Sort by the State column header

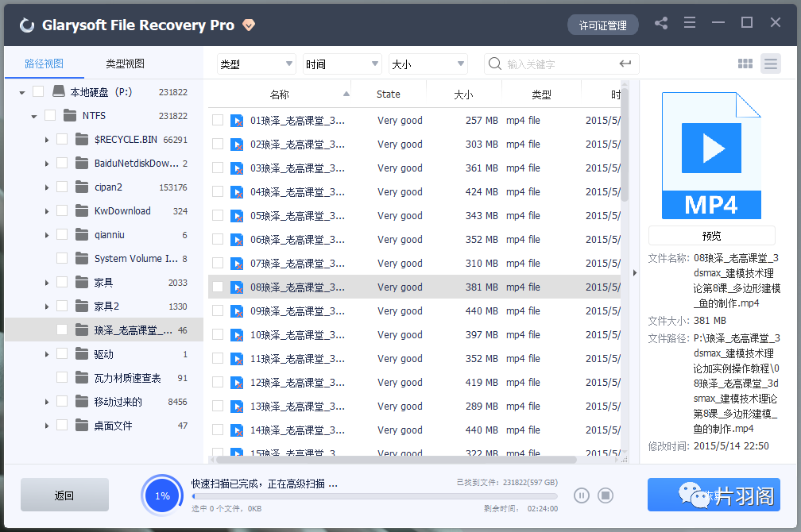click(389, 94)
